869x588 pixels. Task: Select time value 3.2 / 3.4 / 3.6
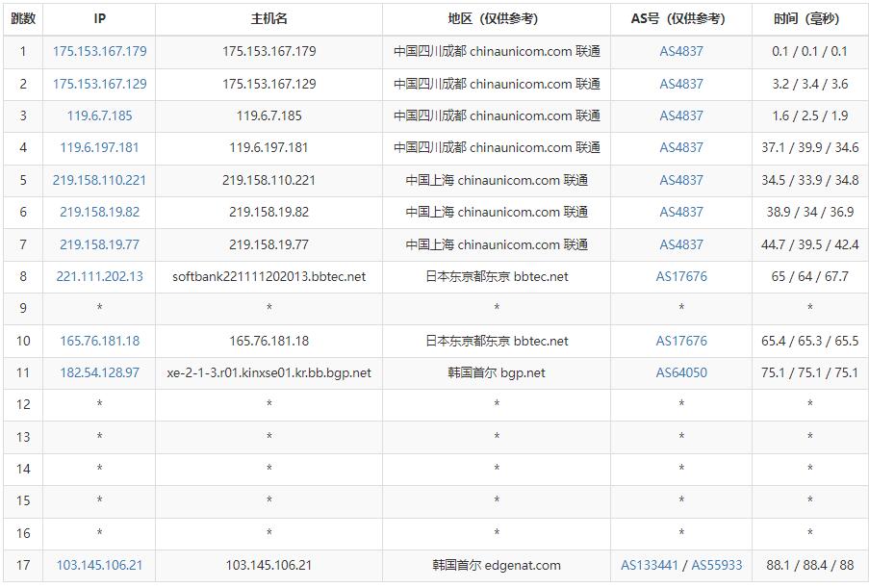click(x=809, y=85)
